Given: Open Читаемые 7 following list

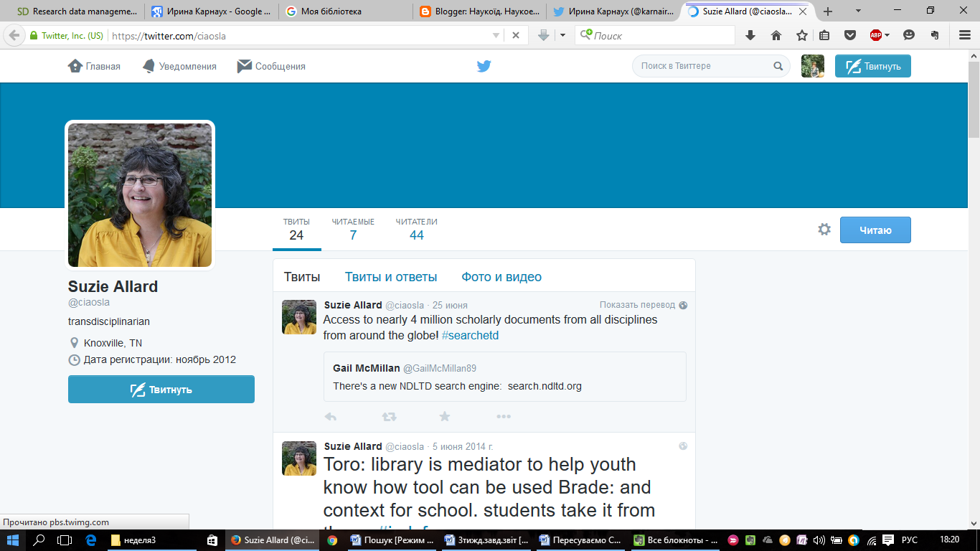Looking at the screenshot, I should pyautogui.click(x=353, y=230).
